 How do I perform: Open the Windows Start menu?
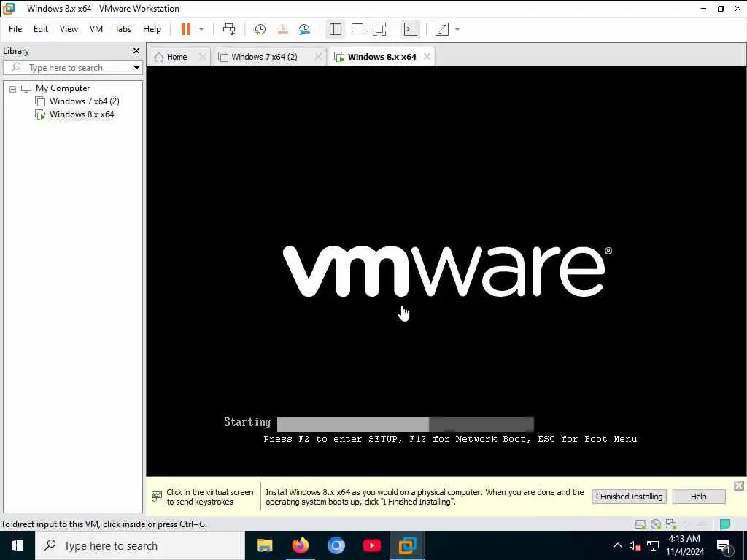[18, 545]
